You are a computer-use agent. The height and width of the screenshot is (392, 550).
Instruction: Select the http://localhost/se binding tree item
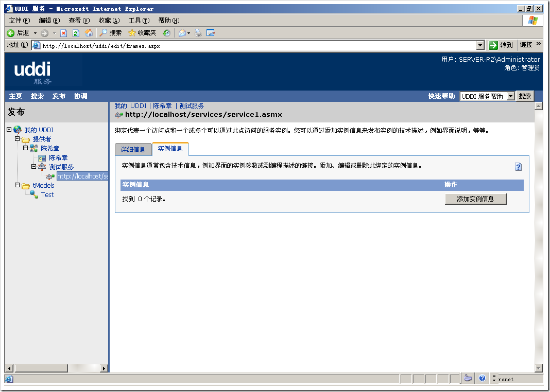pos(83,176)
